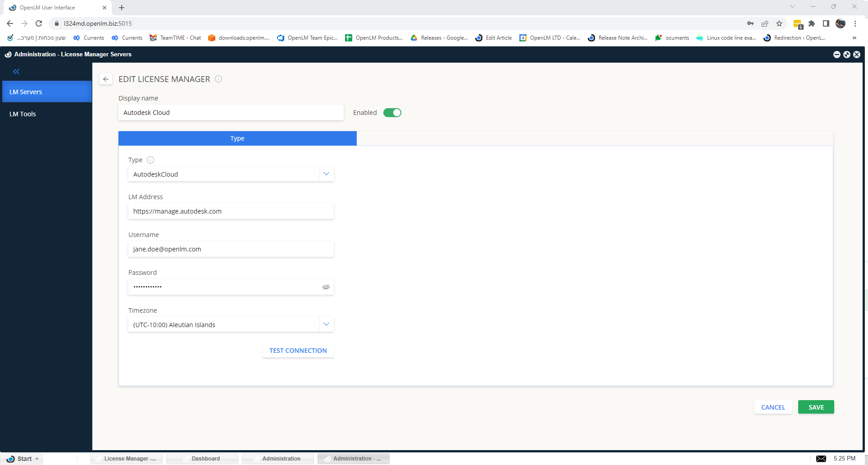Show the password using the eye icon

[326, 287]
